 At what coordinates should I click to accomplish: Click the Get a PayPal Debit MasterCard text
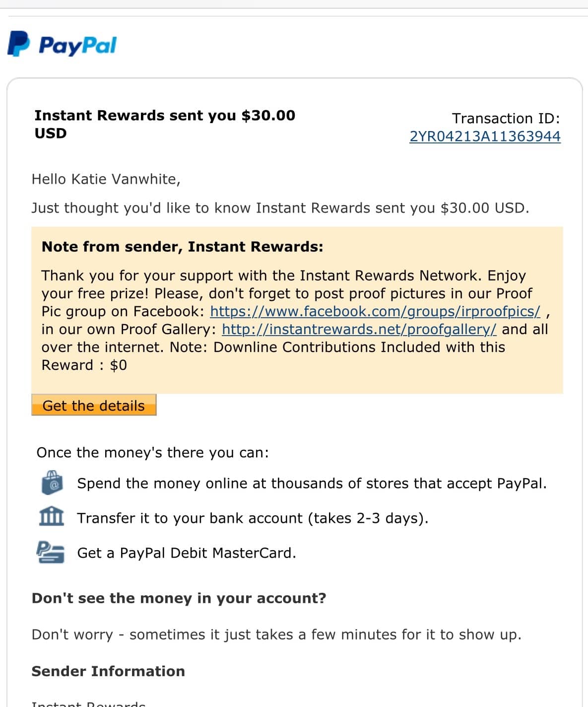coord(187,553)
